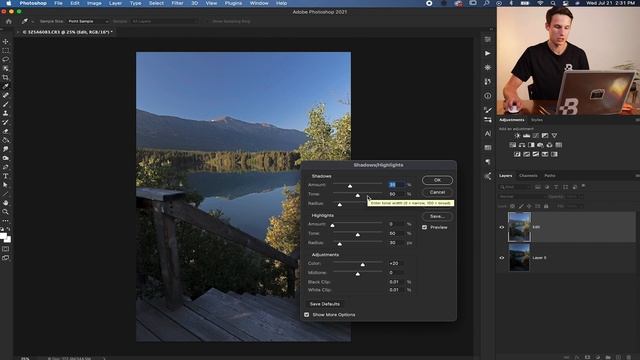Select the Eraser tool
The width and height of the screenshot is (640, 360).
pyautogui.click(x=5, y=131)
